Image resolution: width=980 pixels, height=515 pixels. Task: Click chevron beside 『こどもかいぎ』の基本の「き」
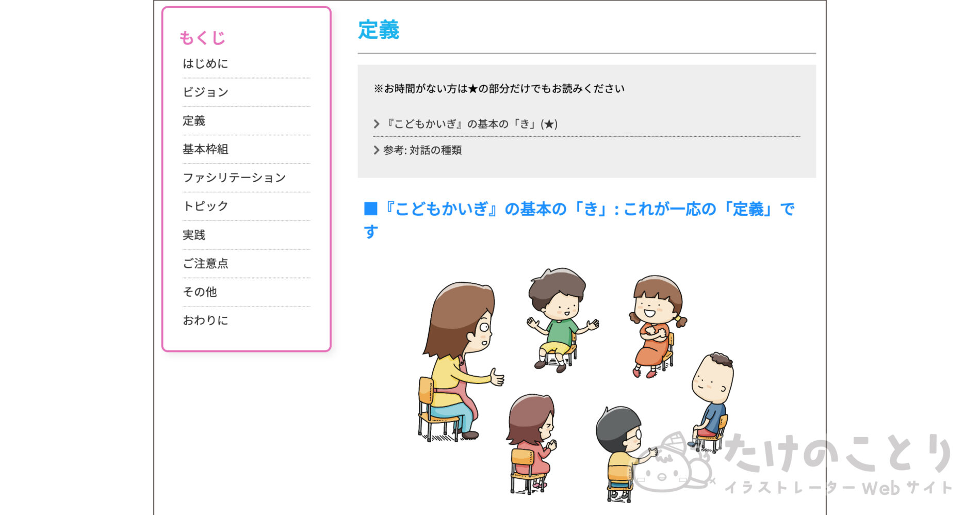(x=377, y=124)
